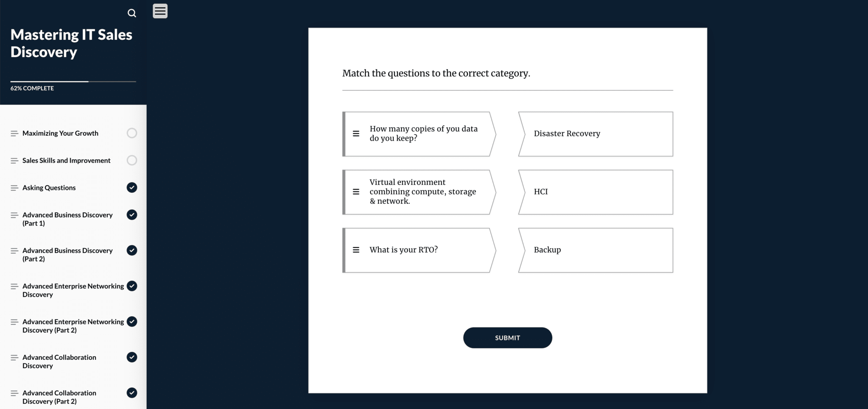
Task: Open Advanced Enterprise Networking Discovery (Part 2) lesson
Action: coord(73,326)
